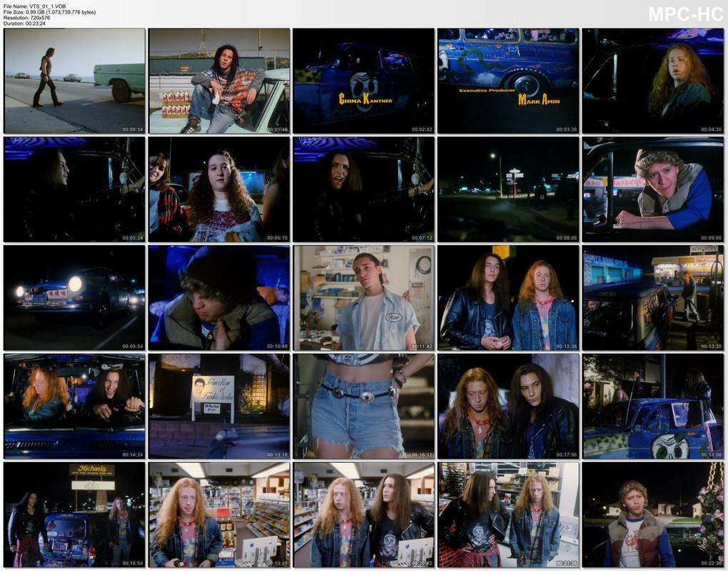Screen dimensions: 728x571
Task: Click the thumbnail stamped 00:05:24
Action: click(74, 189)
